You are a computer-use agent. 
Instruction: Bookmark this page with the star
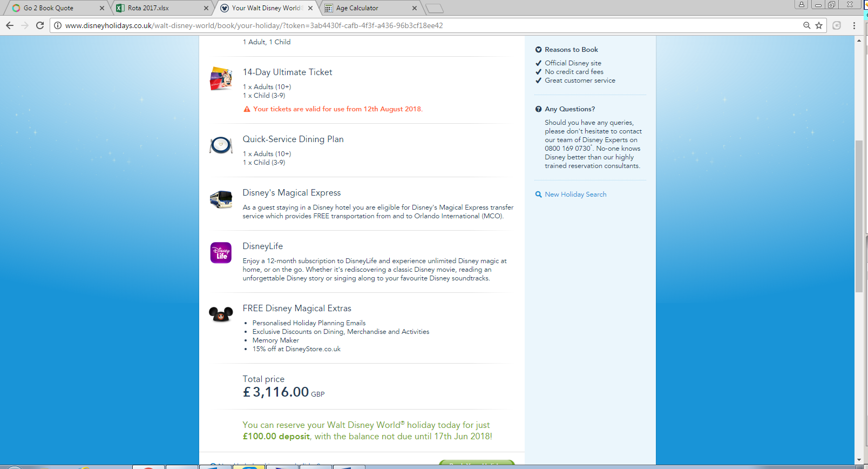[x=819, y=25]
